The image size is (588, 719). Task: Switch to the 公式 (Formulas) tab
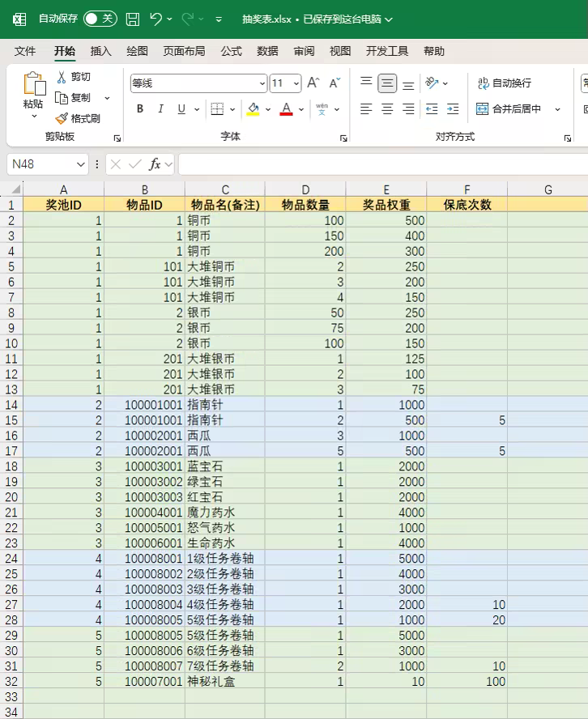pos(231,51)
